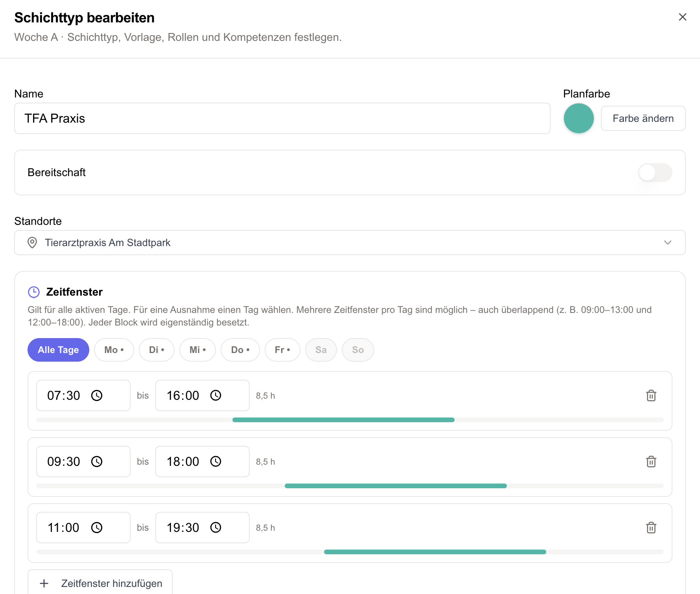Click the location pin icon in Standorte
Image resolution: width=700 pixels, height=594 pixels.
[32, 243]
